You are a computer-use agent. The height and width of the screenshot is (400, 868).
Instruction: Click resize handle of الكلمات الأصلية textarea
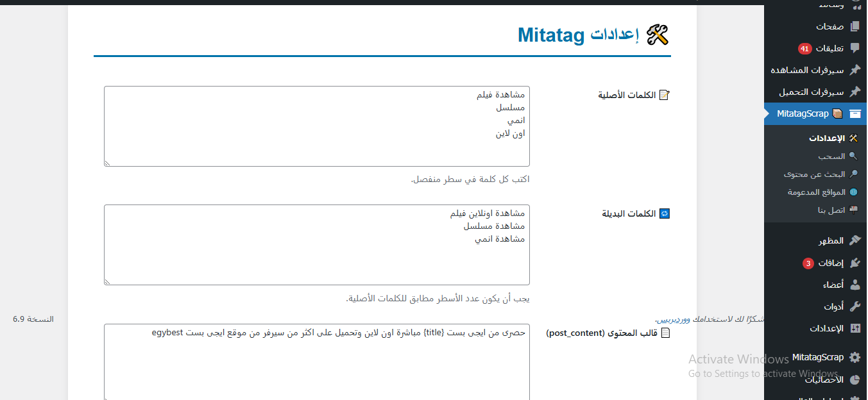tap(108, 163)
